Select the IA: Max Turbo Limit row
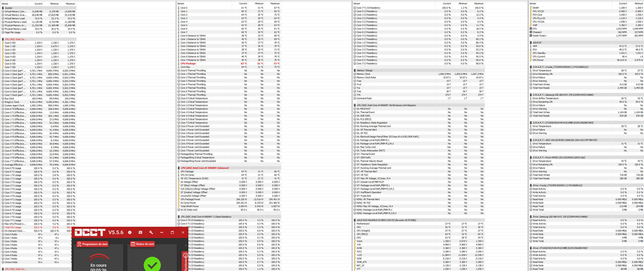The height and width of the screenshot is (271, 644). point(366,147)
